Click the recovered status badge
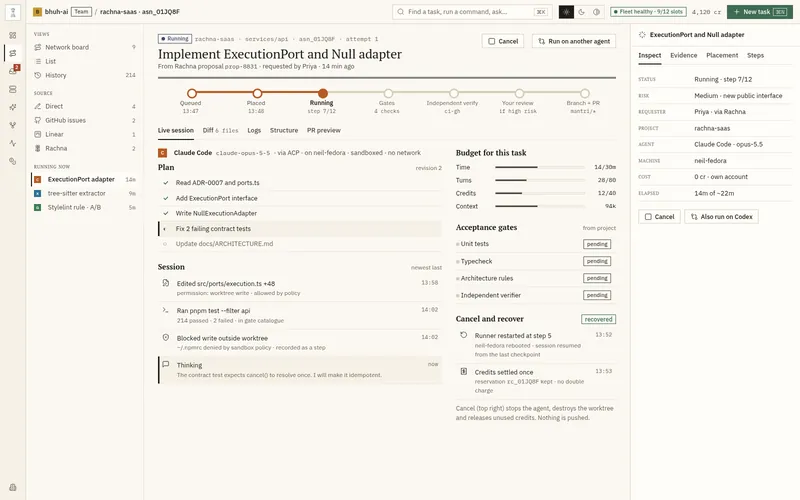 click(x=598, y=319)
